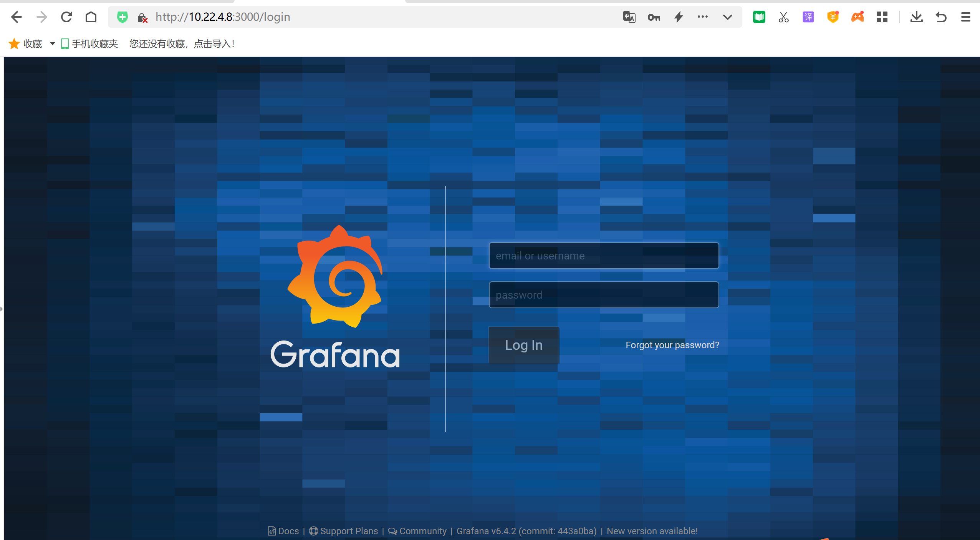Click the browser back arrow
This screenshot has height=540, width=980.
click(x=17, y=17)
